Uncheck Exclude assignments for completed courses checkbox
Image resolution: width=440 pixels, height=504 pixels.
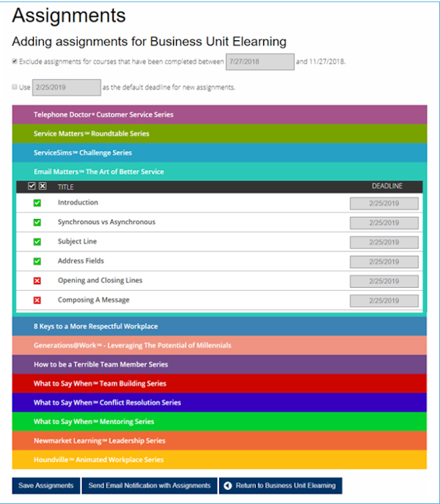(15, 62)
